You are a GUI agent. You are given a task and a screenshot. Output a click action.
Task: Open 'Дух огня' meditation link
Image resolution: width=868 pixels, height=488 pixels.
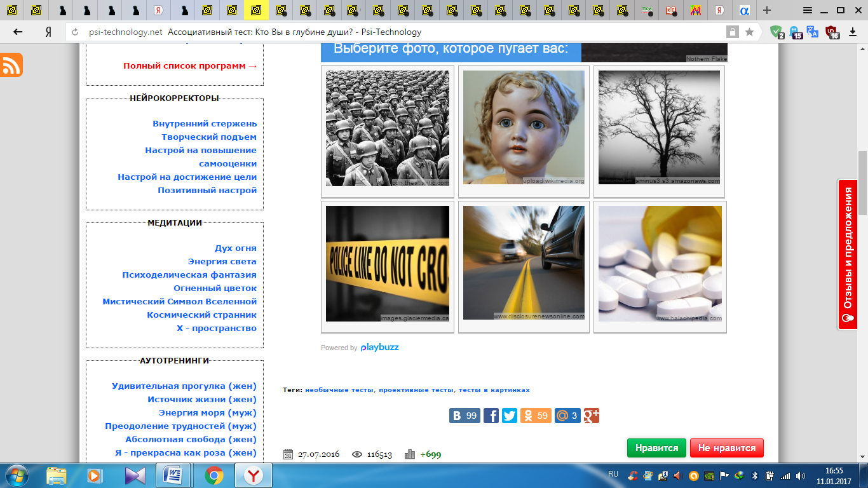(x=236, y=248)
